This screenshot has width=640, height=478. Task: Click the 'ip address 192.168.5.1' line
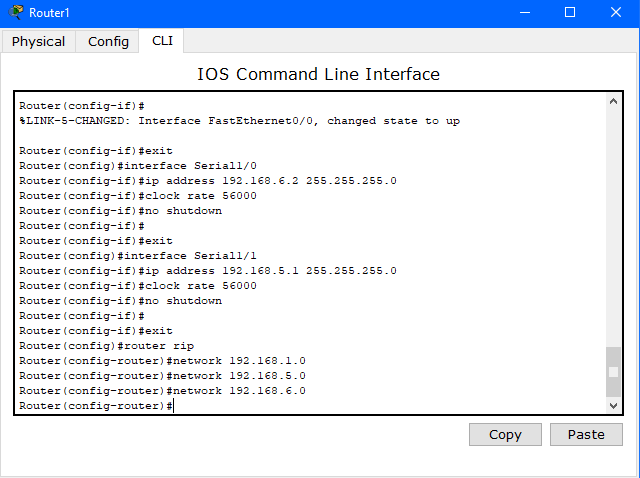point(207,271)
